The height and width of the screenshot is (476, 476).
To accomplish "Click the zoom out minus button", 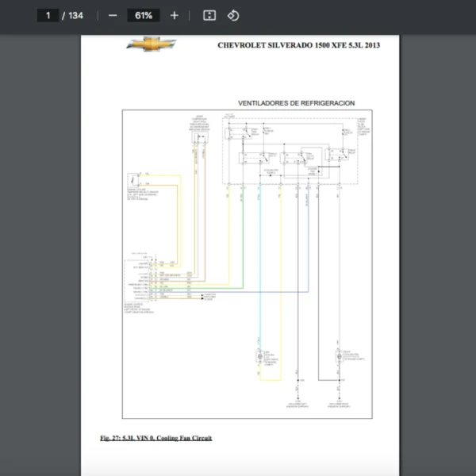I will pyautogui.click(x=113, y=15).
